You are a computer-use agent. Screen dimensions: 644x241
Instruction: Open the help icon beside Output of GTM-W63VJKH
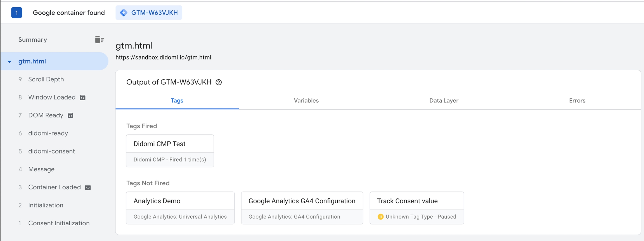[219, 82]
